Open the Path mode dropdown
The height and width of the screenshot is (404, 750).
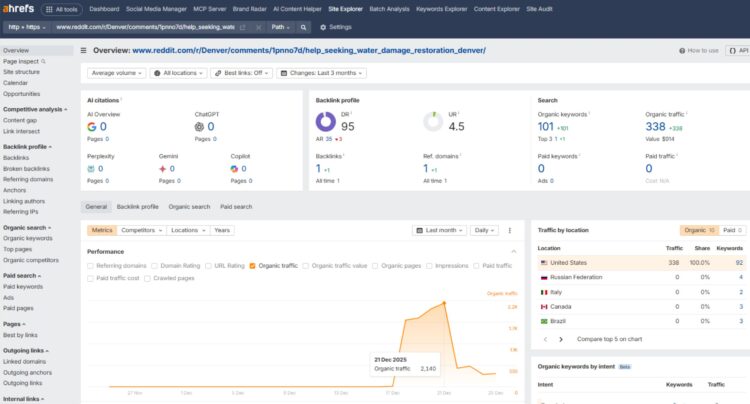click(280, 27)
